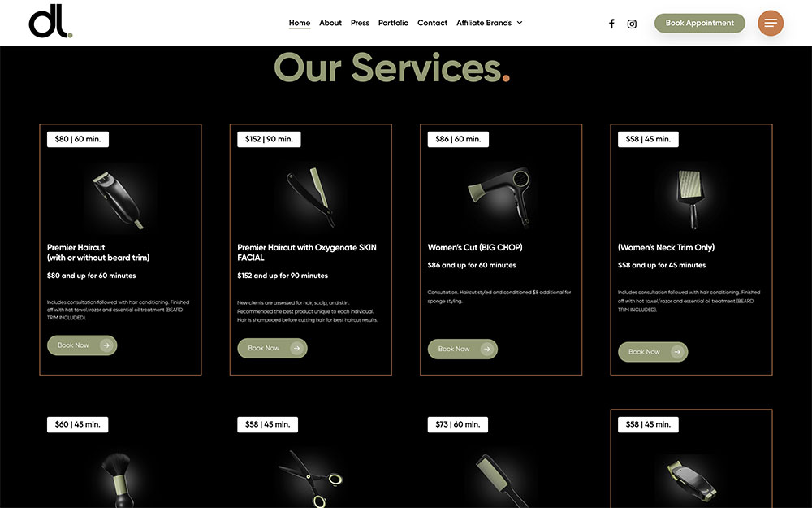The height and width of the screenshot is (508, 812).
Task: Open the Instagram profile icon
Action: pos(632,24)
